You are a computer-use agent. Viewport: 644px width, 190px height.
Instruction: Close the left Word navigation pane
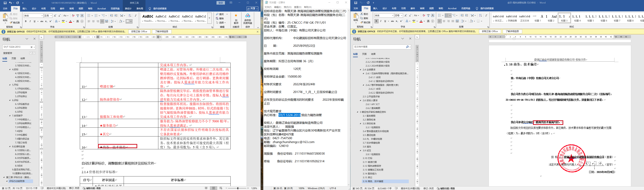coord(34,39)
